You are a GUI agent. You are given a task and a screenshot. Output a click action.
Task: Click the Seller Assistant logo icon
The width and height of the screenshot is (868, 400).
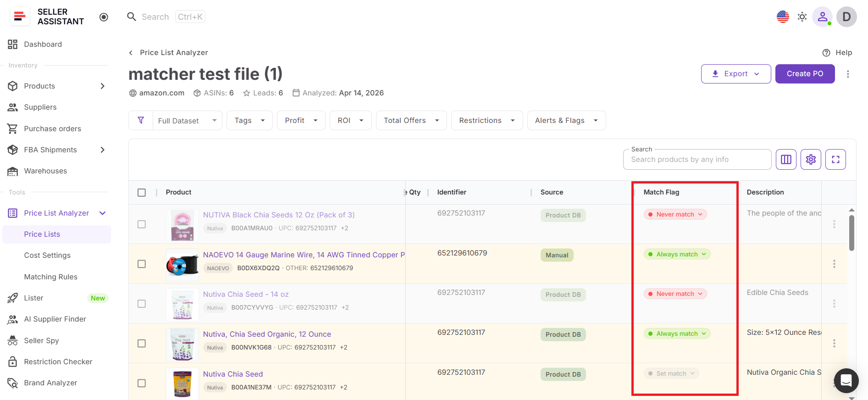pos(19,17)
